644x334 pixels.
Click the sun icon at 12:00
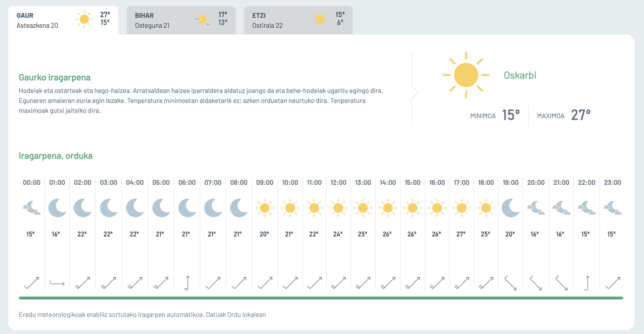coord(338,208)
